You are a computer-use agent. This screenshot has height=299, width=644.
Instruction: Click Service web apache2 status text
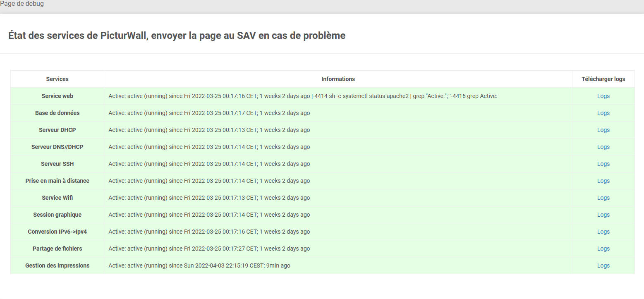point(303,96)
